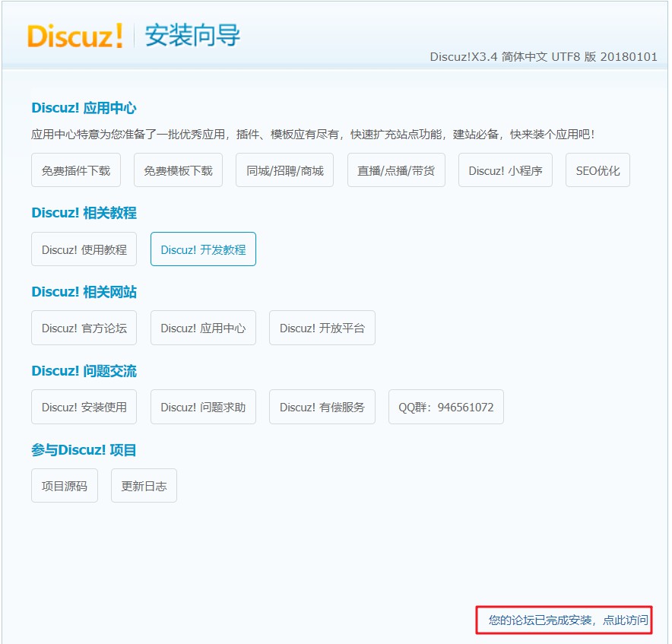This screenshot has height=644, width=672.
Task: Open 免费模板下载 link button
Action: 178,170
